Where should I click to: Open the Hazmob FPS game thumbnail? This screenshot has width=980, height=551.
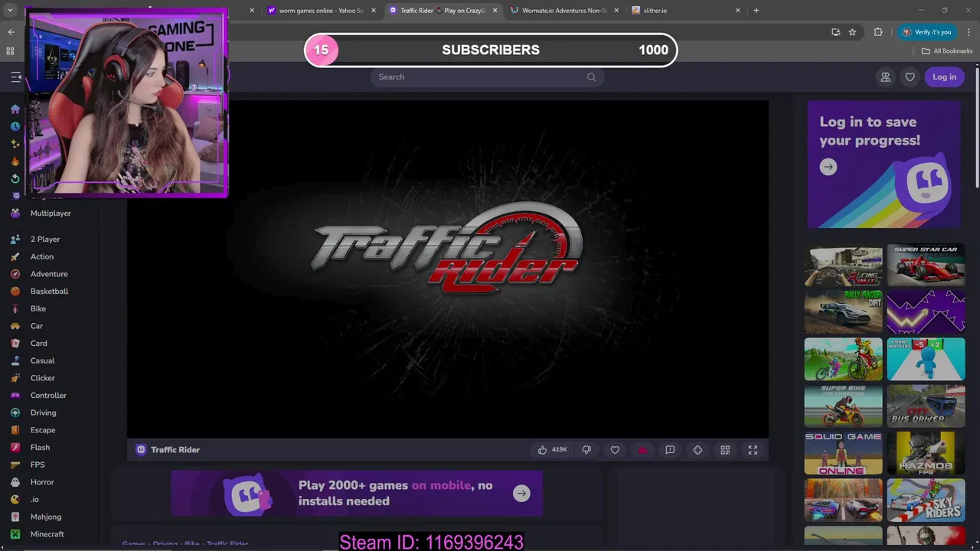click(x=926, y=453)
